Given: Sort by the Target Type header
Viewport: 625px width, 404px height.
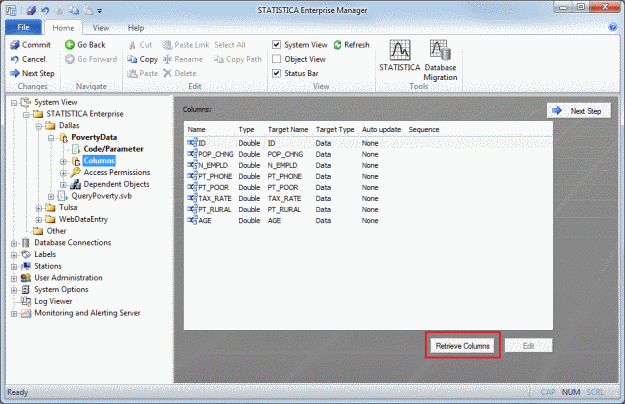Looking at the screenshot, I should 336,129.
